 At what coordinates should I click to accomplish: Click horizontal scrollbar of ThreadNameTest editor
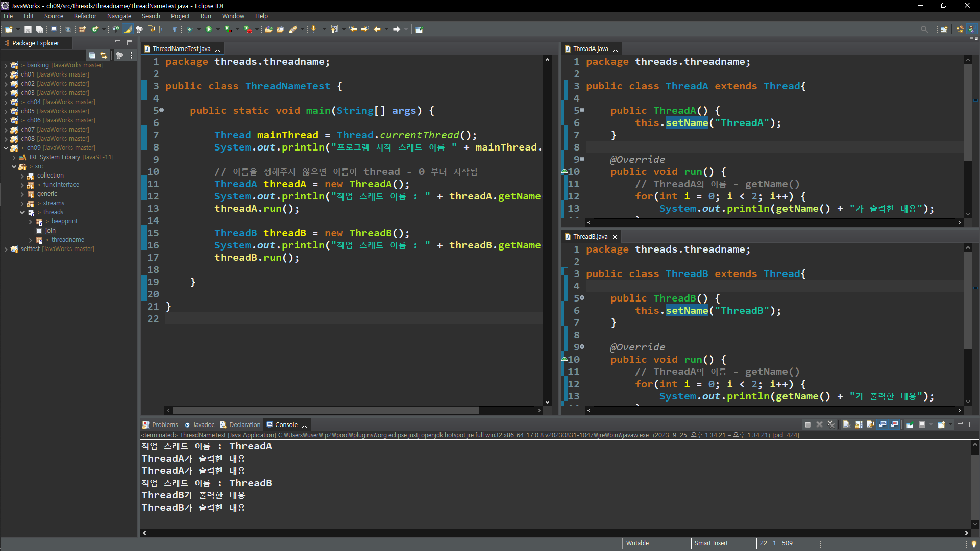(326, 410)
